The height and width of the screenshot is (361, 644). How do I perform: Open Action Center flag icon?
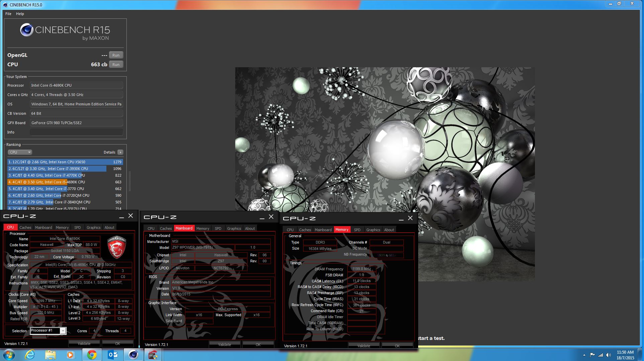592,355
